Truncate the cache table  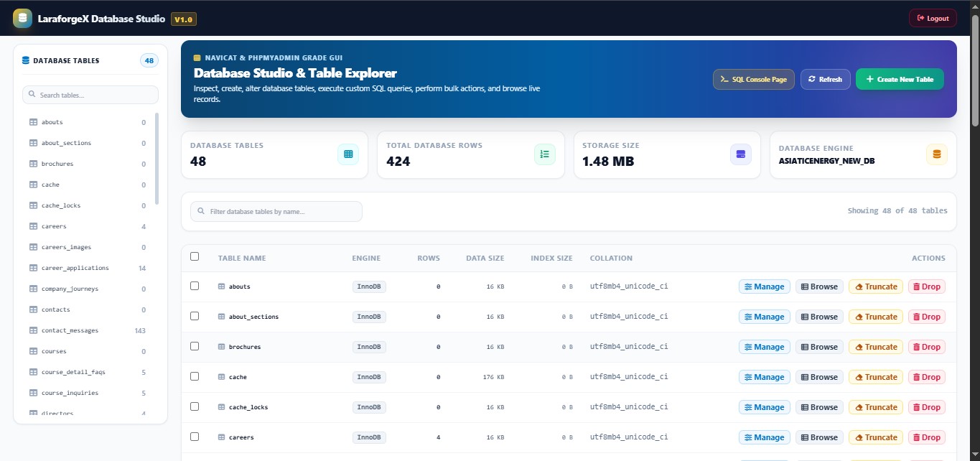click(x=876, y=377)
